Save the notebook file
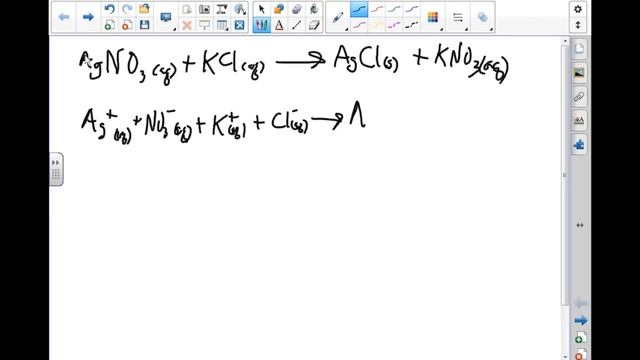The height and width of the screenshot is (360, 640). (144, 25)
